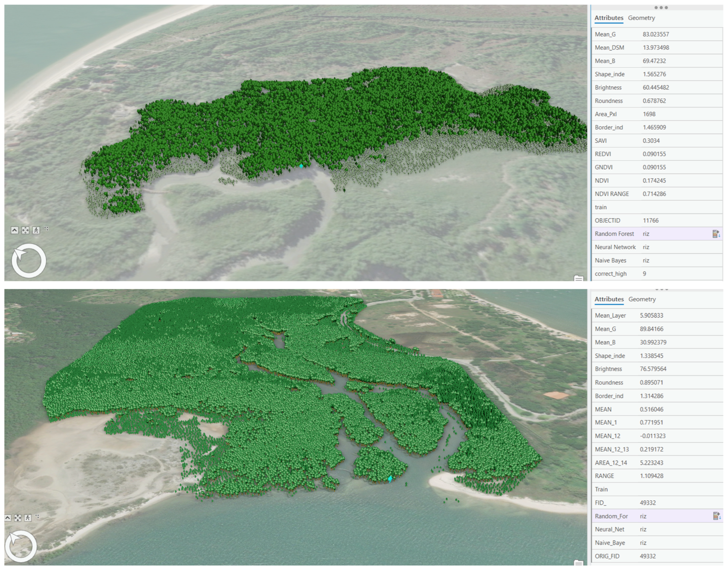Image resolution: width=728 pixels, height=570 pixels.
Task: Click the Mean_G value 89.84166
Action: 651,329
